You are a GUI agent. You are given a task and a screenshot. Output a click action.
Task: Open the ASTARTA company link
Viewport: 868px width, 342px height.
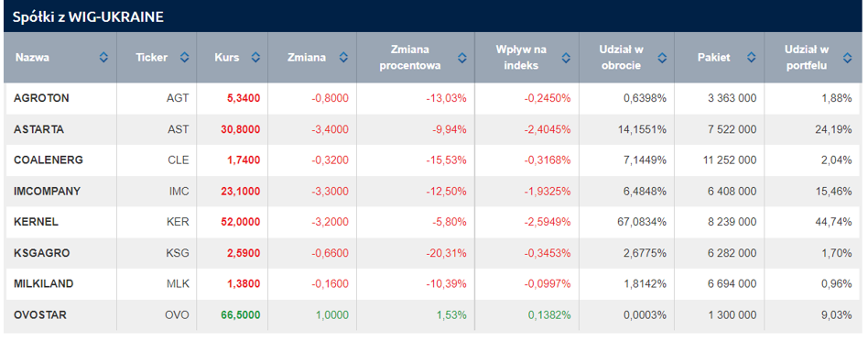[38, 129]
